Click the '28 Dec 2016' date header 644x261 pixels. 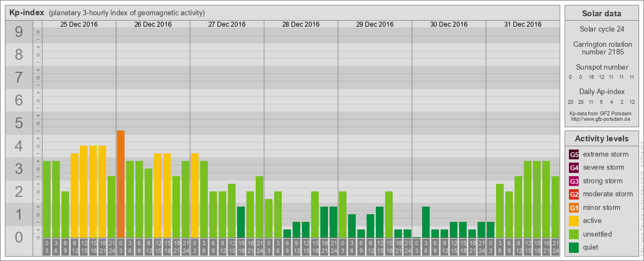301,24
